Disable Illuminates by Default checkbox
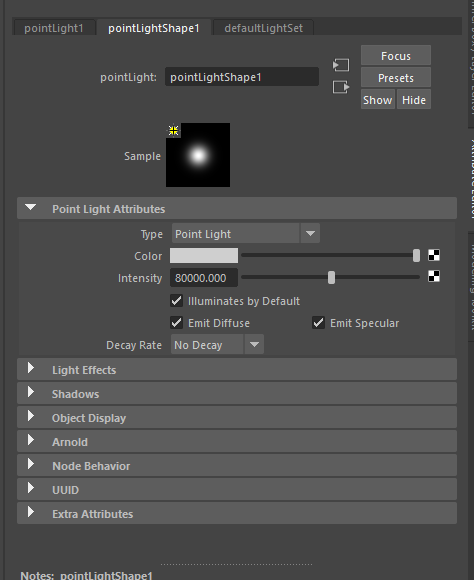The width and height of the screenshot is (474, 580). tap(177, 301)
